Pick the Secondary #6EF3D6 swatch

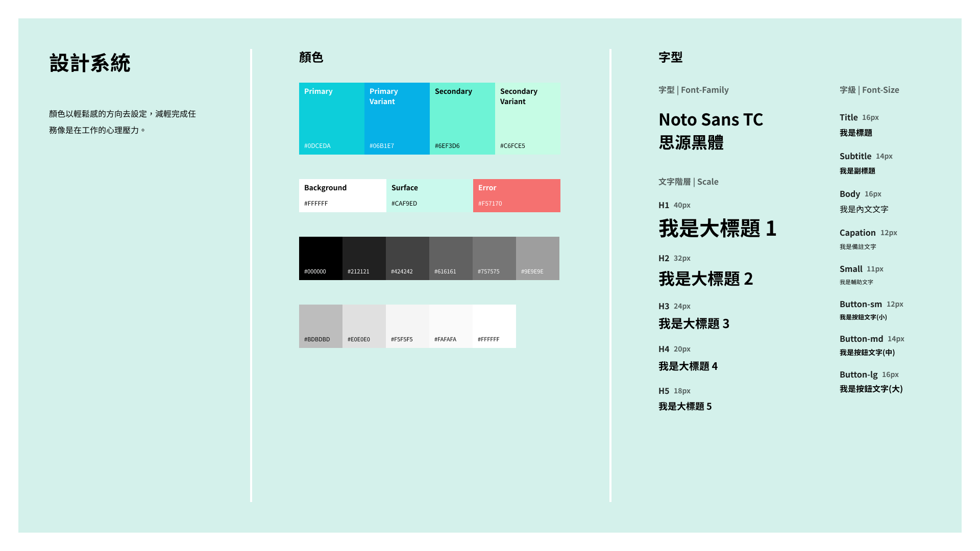[462, 118]
